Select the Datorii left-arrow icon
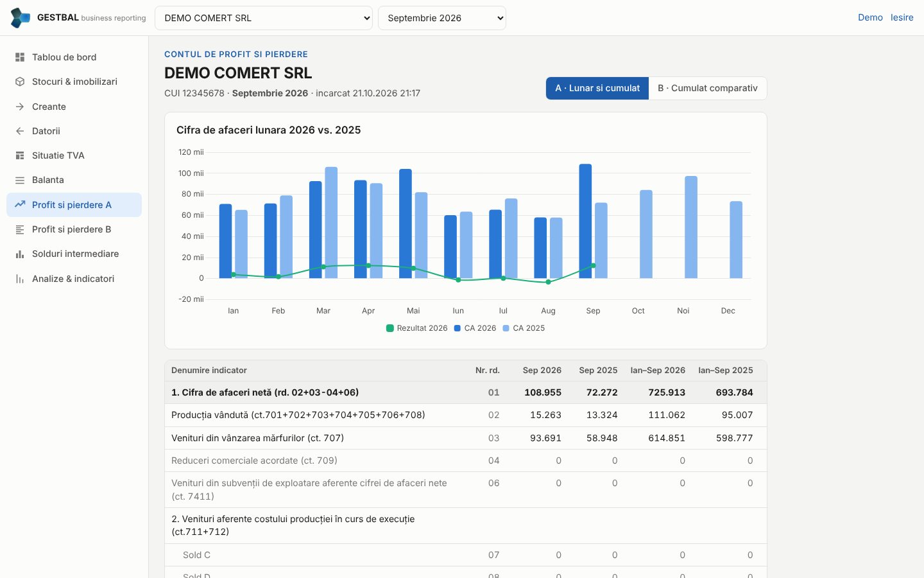Screen dimensions: 924x578 [20, 131]
